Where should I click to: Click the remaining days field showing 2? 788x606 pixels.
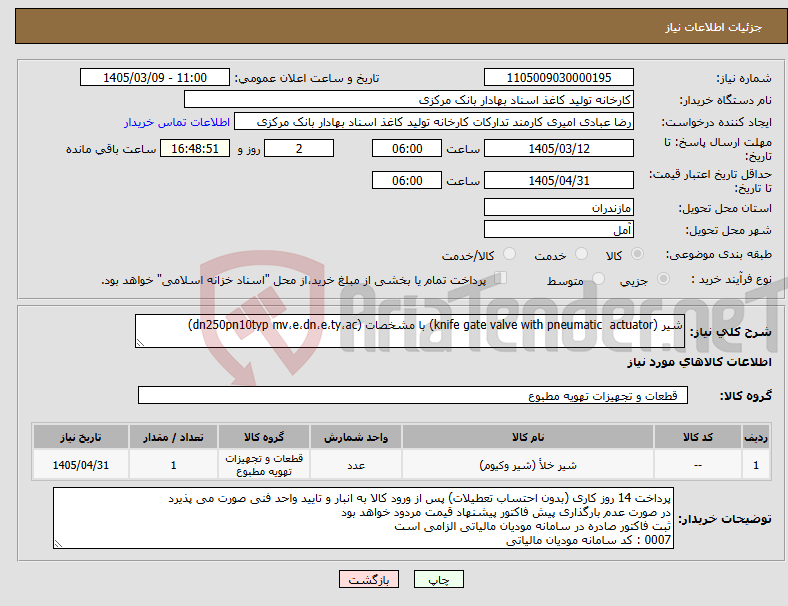(299, 148)
